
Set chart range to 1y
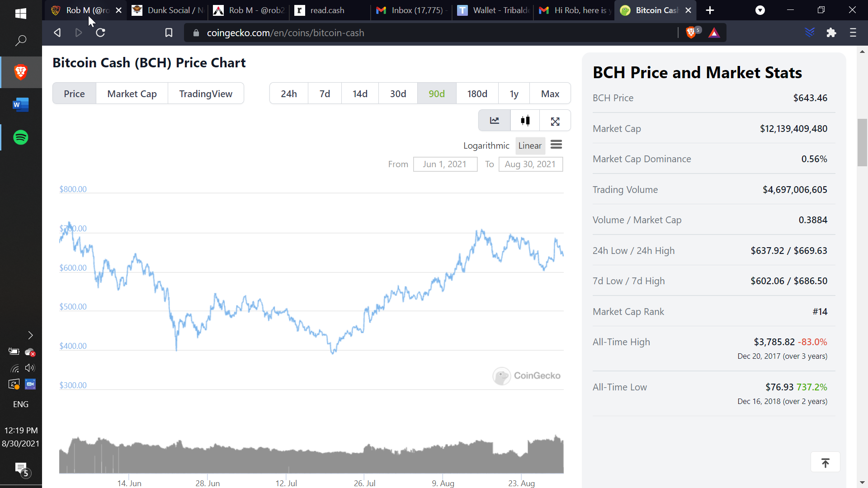[514, 94]
